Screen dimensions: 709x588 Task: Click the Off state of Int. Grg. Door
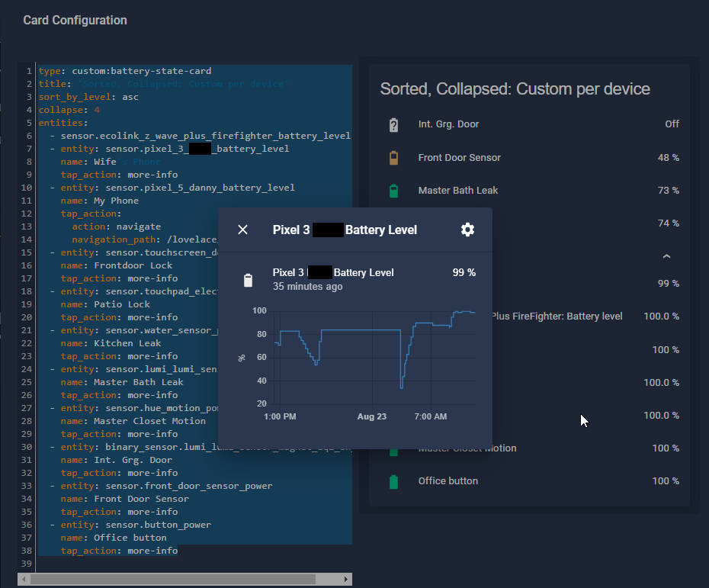coord(672,124)
